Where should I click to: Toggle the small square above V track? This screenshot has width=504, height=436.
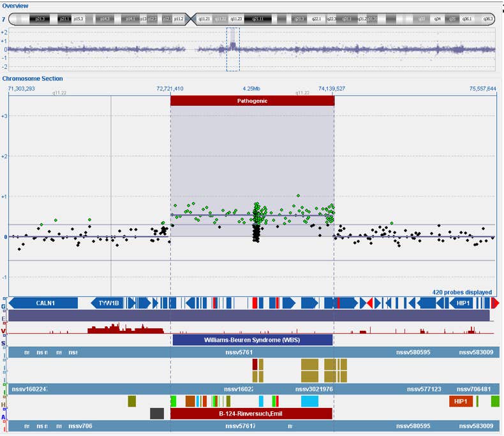[5, 324]
